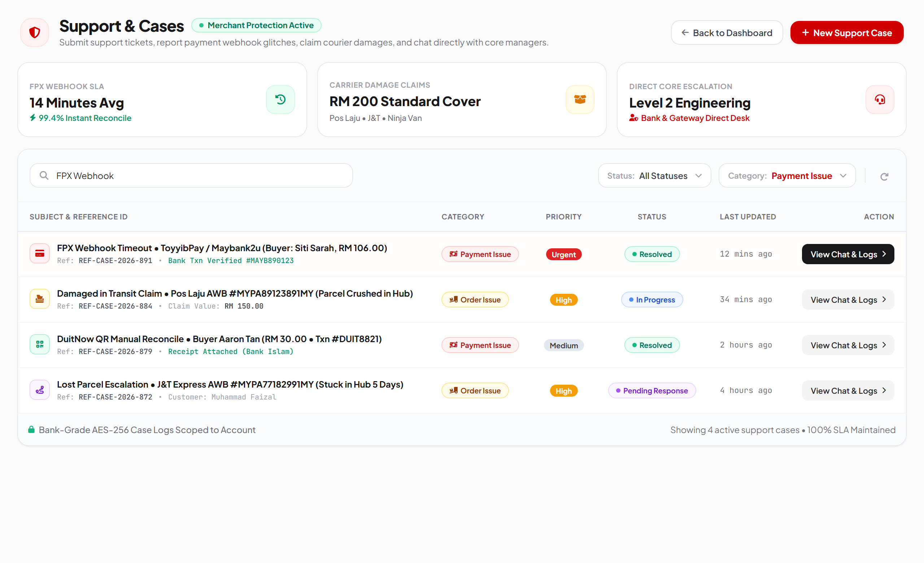Viewport: 924px width, 563px height.
Task: Click the FPX Webhook SLA history clock icon
Action: [280, 99]
